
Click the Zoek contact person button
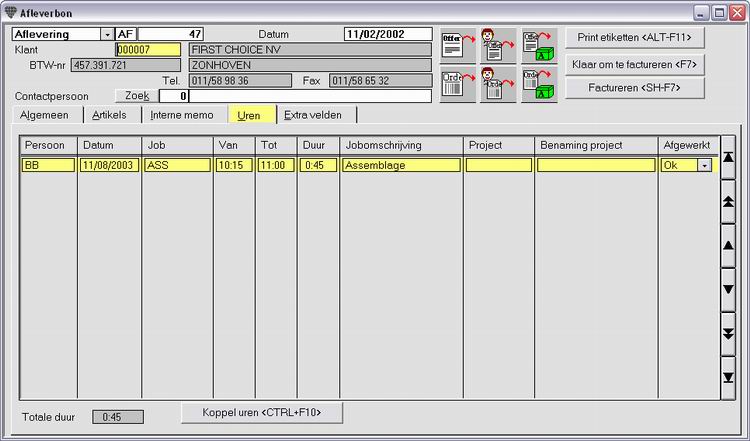pyautogui.click(x=137, y=96)
